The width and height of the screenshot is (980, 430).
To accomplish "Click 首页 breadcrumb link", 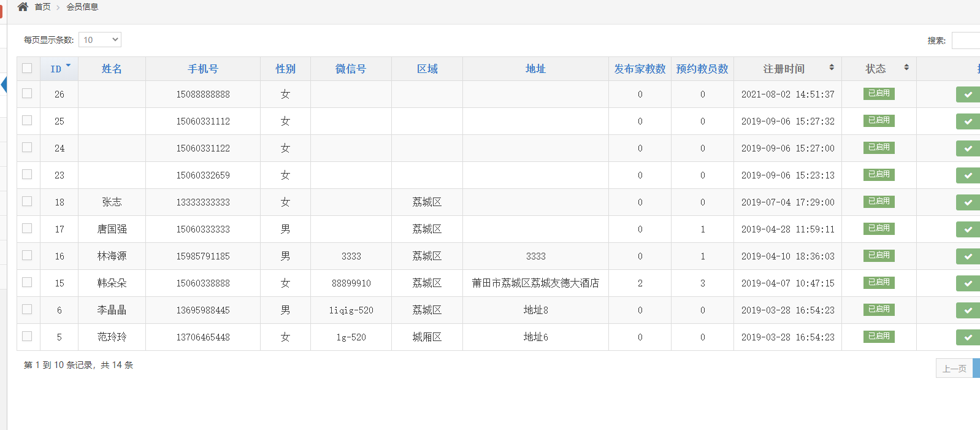I will click(x=42, y=7).
